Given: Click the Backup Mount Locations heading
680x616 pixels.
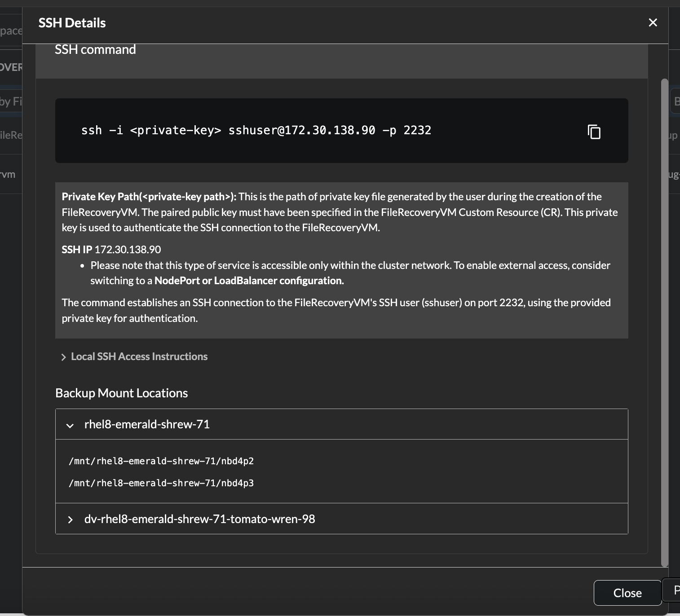Looking at the screenshot, I should click(121, 393).
